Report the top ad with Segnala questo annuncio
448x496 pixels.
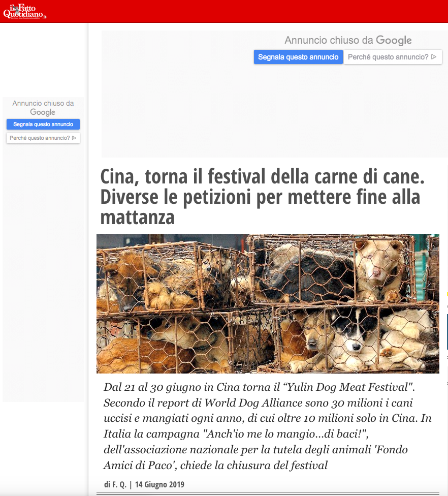(x=298, y=57)
